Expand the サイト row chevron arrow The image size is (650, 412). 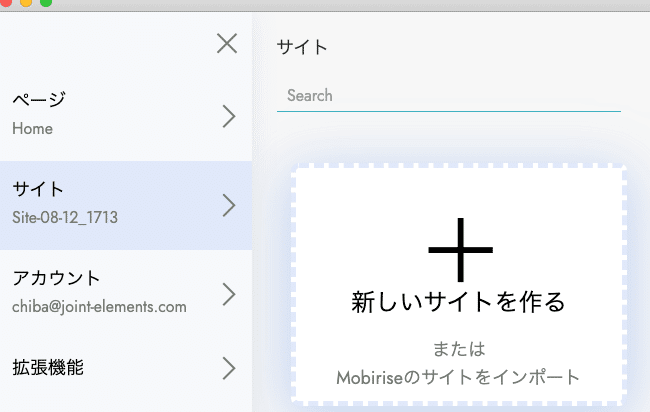(229, 205)
